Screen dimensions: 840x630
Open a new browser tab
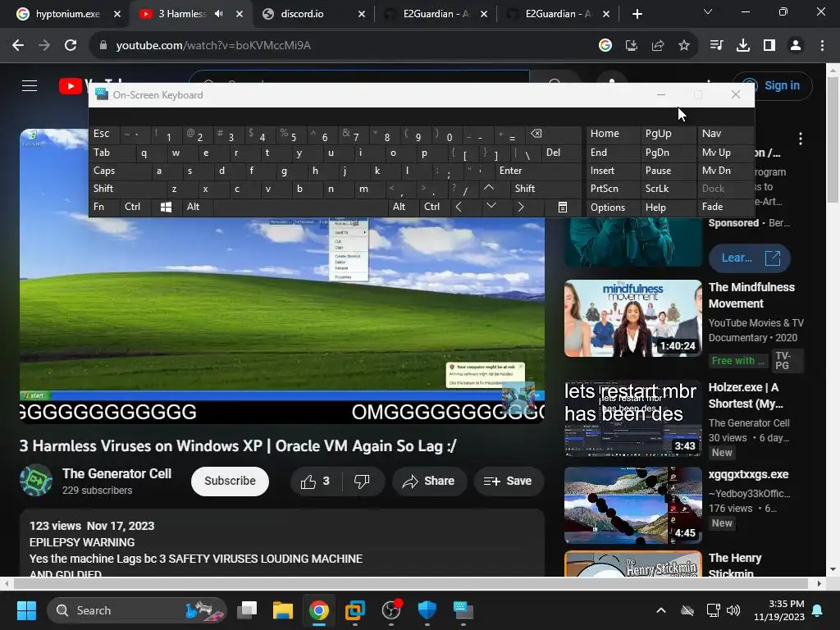(x=637, y=14)
